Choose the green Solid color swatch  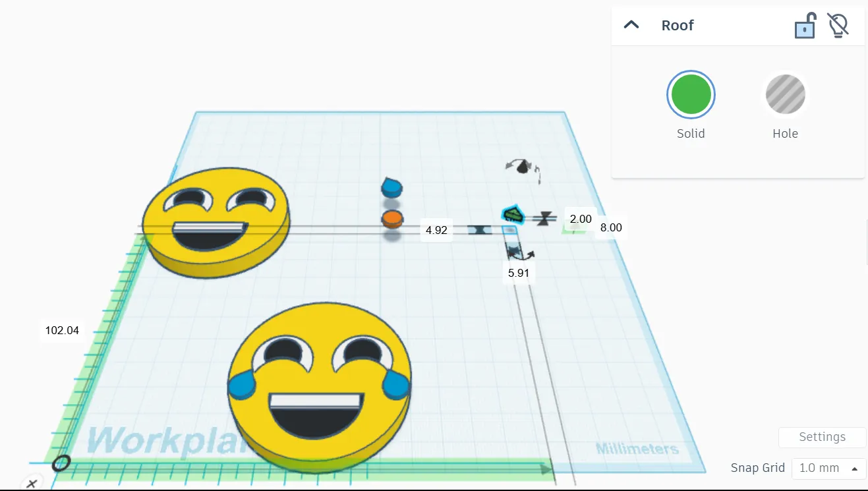click(x=691, y=95)
